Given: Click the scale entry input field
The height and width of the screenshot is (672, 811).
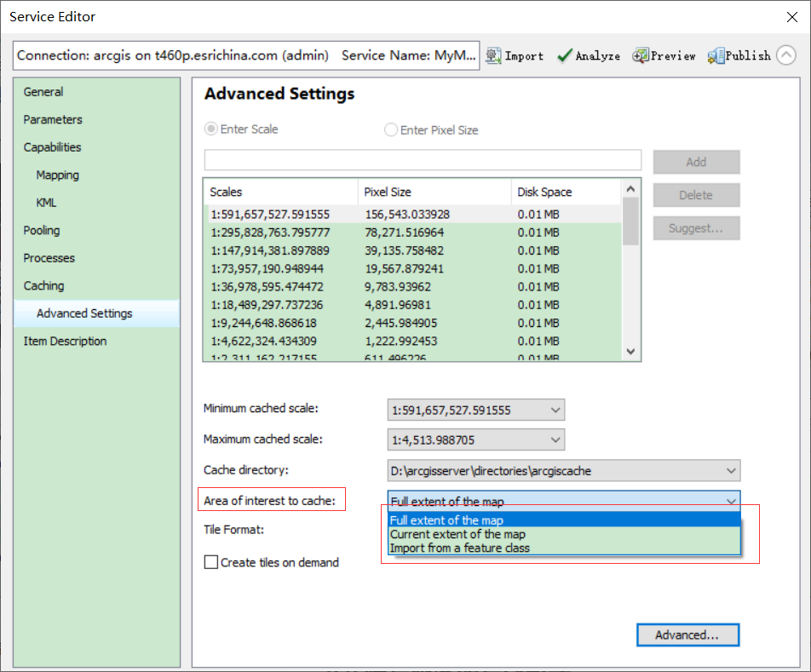Looking at the screenshot, I should (423, 160).
